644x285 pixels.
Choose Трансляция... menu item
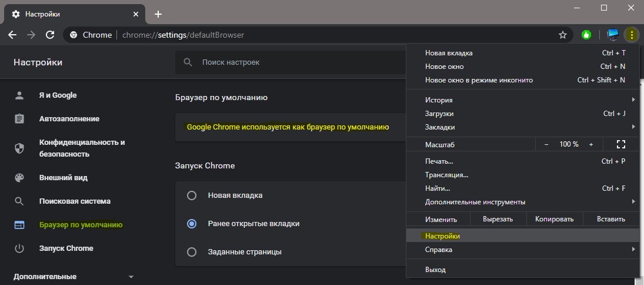pos(522,175)
